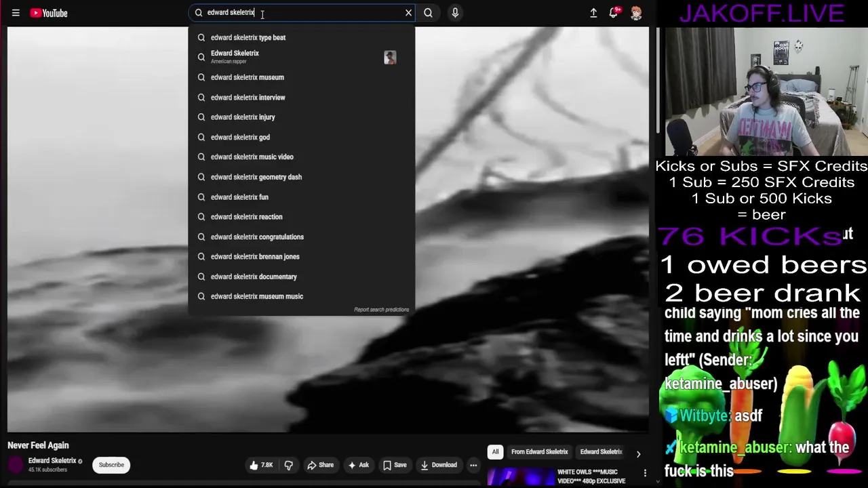Dislike the video with thumbs down

pyautogui.click(x=288, y=465)
